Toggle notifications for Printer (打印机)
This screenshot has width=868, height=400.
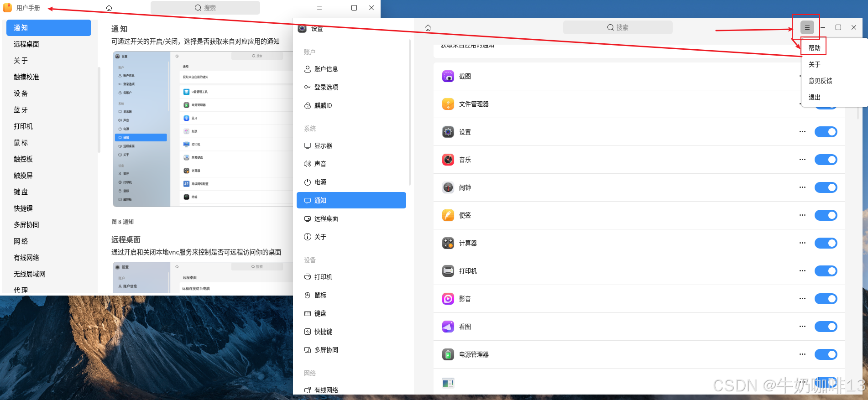(826, 271)
